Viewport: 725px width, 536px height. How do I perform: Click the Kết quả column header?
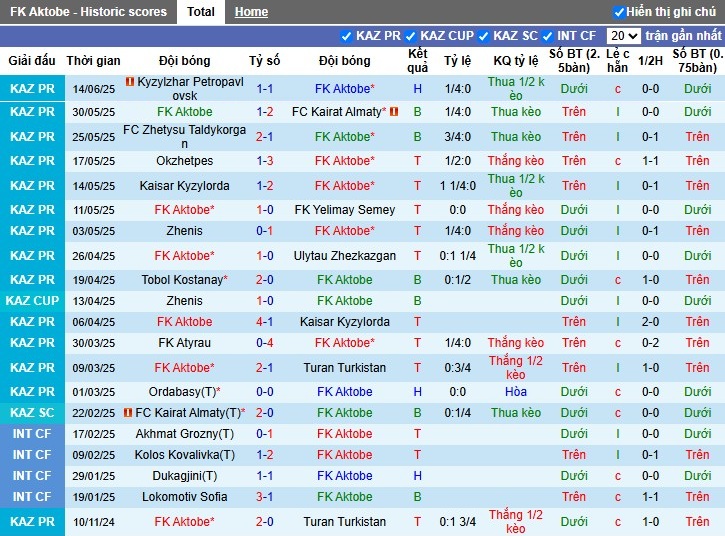418,61
